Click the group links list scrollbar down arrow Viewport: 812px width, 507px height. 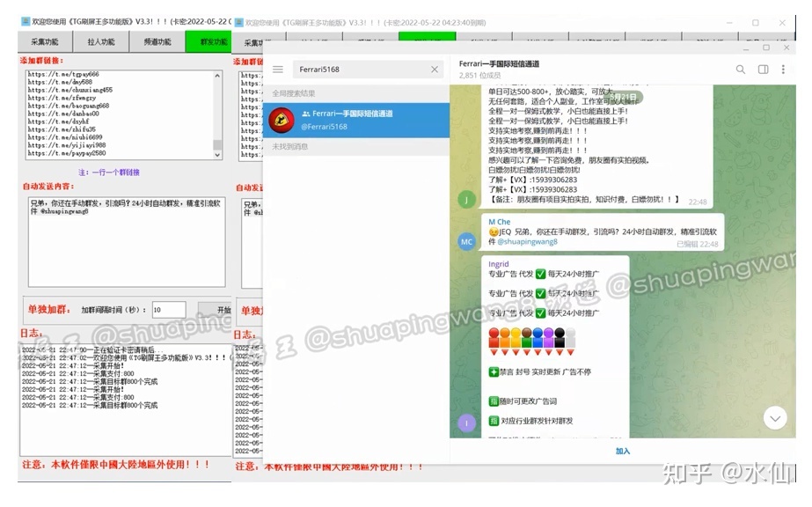pyautogui.click(x=217, y=154)
